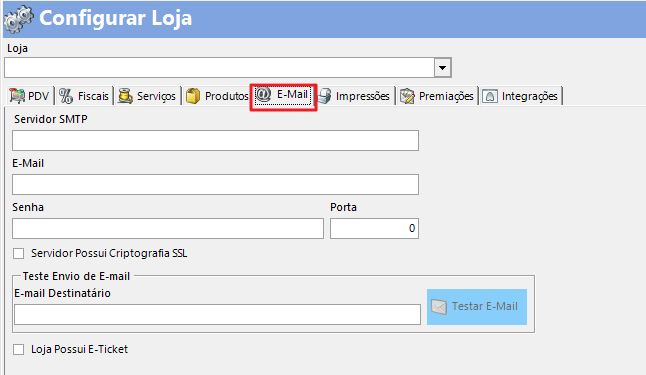Click the Porta number field
The image size is (646, 375).
(x=374, y=228)
